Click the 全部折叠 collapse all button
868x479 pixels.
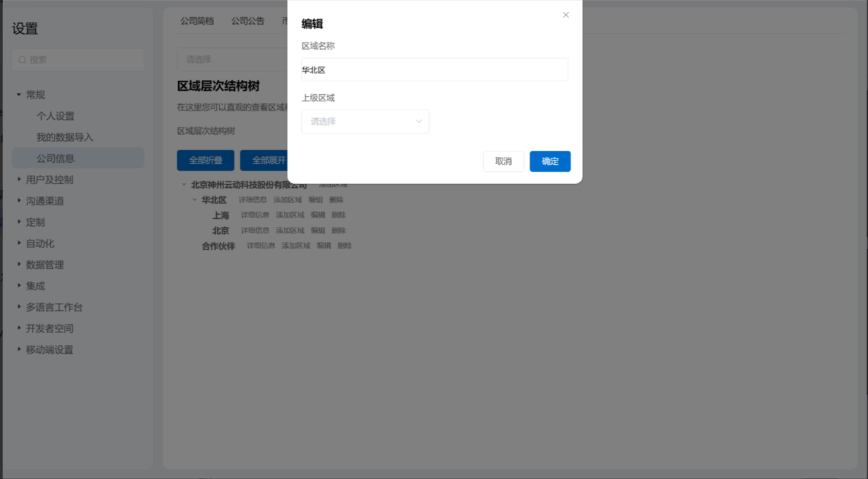pyautogui.click(x=205, y=160)
